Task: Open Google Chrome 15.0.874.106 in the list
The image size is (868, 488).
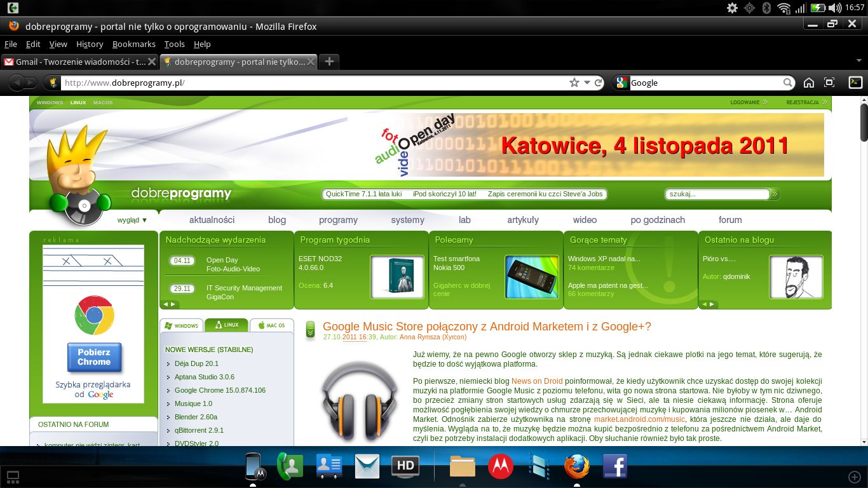Action: pos(220,390)
